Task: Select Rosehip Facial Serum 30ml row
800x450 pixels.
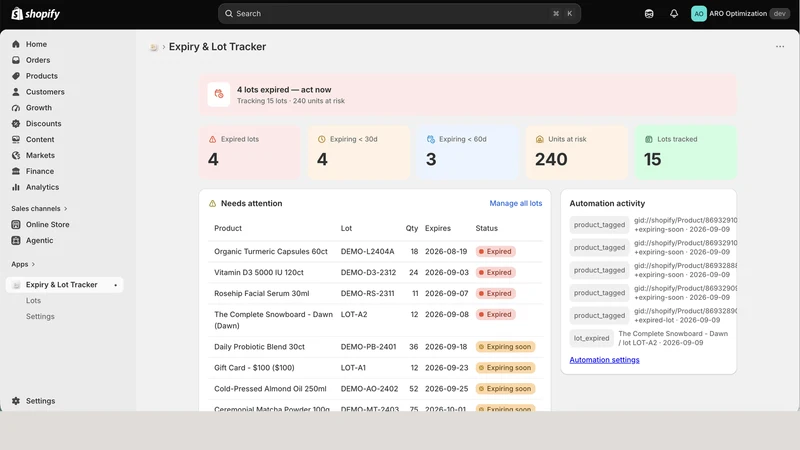Action: [x=376, y=293]
